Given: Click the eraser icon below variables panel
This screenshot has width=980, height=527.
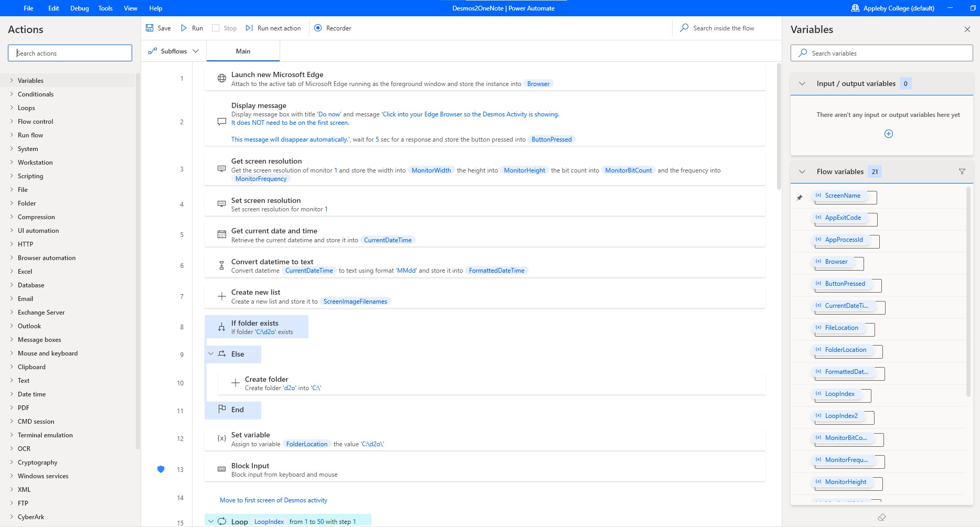Looking at the screenshot, I should click(881, 517).
